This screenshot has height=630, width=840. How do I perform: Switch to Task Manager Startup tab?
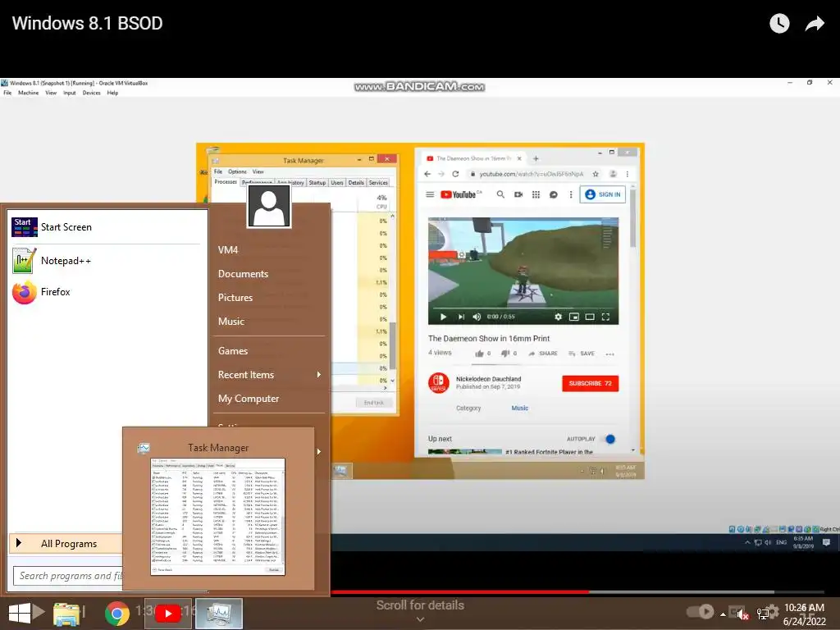(317, 183)
